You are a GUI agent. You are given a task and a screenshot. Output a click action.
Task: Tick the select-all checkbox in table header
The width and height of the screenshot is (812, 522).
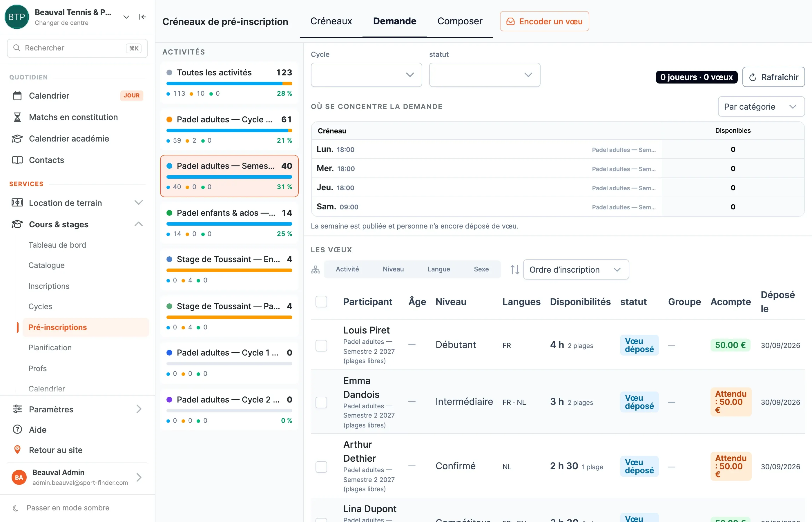pyautogui.click(x=321, y=302)
